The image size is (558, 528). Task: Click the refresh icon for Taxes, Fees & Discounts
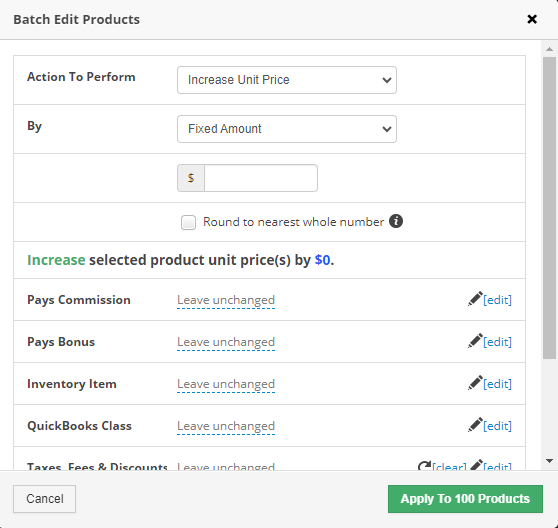(x=424, y=465)
